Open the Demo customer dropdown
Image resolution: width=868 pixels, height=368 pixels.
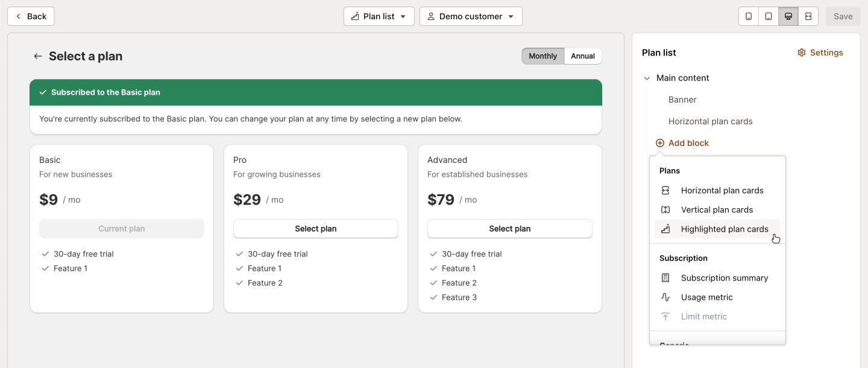point(471,16)
